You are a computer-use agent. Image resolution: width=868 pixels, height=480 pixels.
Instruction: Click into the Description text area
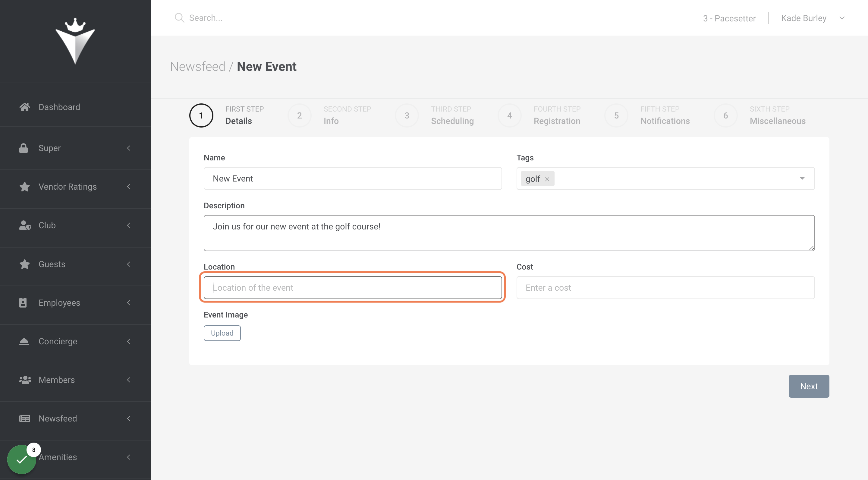point(509,233)
